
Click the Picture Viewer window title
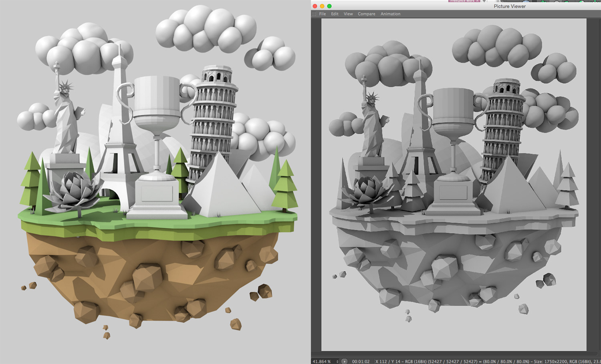click(510, 6)
